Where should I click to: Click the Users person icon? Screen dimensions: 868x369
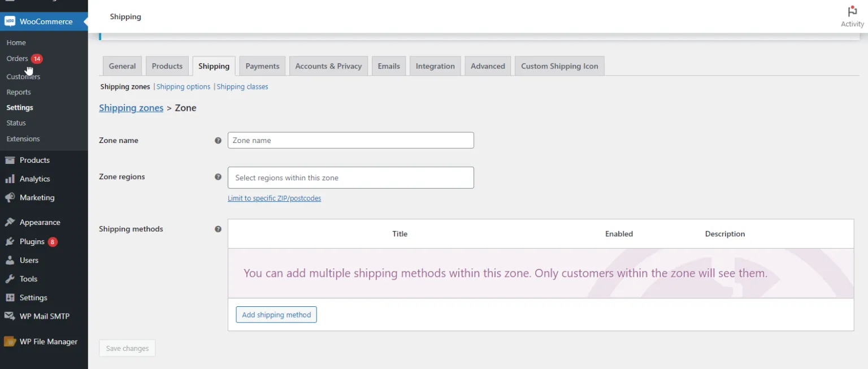coord(10,260)
